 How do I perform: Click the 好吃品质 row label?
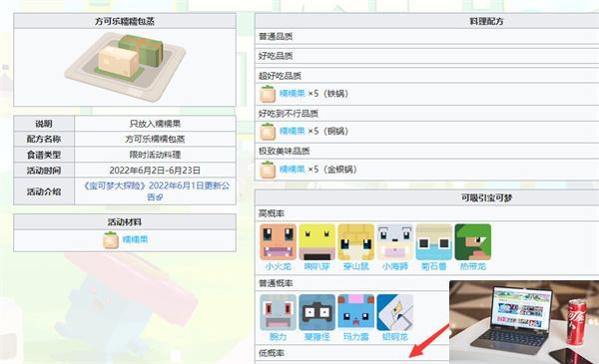tap(276, 56)
